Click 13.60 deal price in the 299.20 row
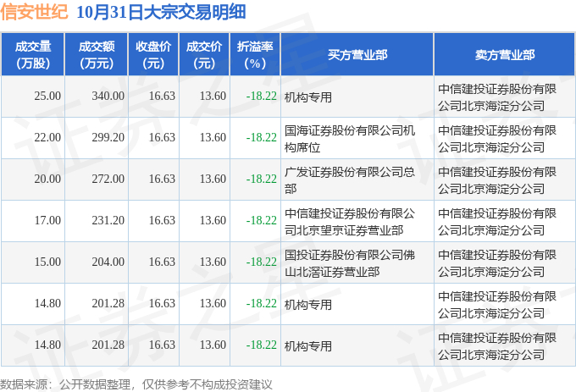The height and width of the screenshot is (392, 576). 213,138
